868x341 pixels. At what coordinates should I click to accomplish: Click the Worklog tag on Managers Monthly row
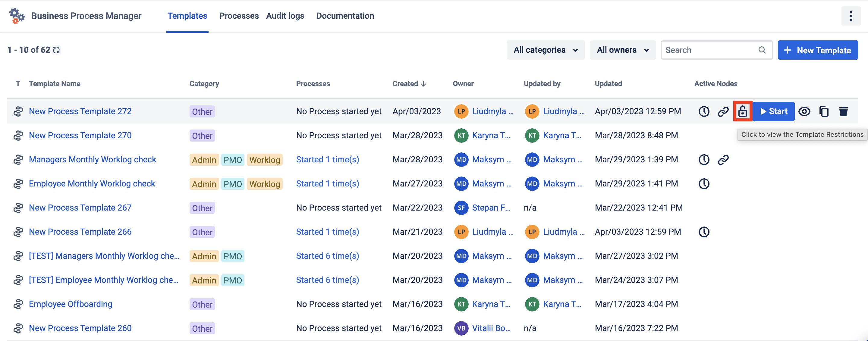[264, 160]
